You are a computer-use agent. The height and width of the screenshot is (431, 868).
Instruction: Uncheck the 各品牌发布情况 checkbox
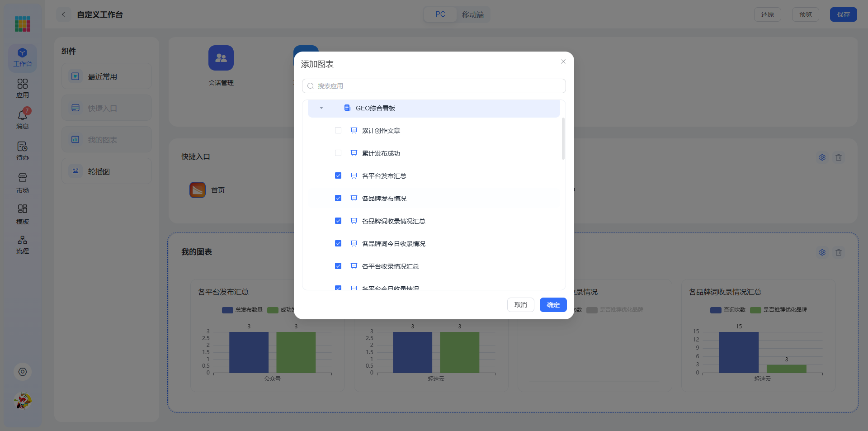tap(338, 198)
